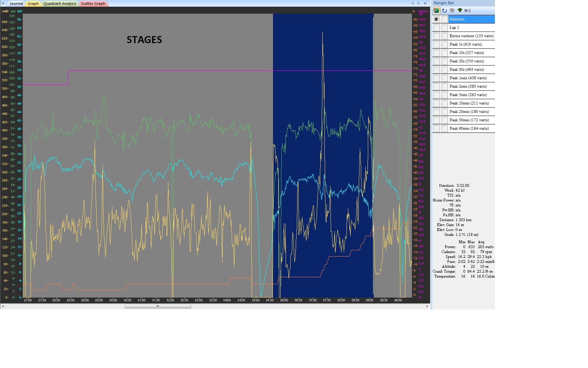Open the Quadrant Analysis tab
The height and width of the screenshot is (368, 588).
coord(59,4)
